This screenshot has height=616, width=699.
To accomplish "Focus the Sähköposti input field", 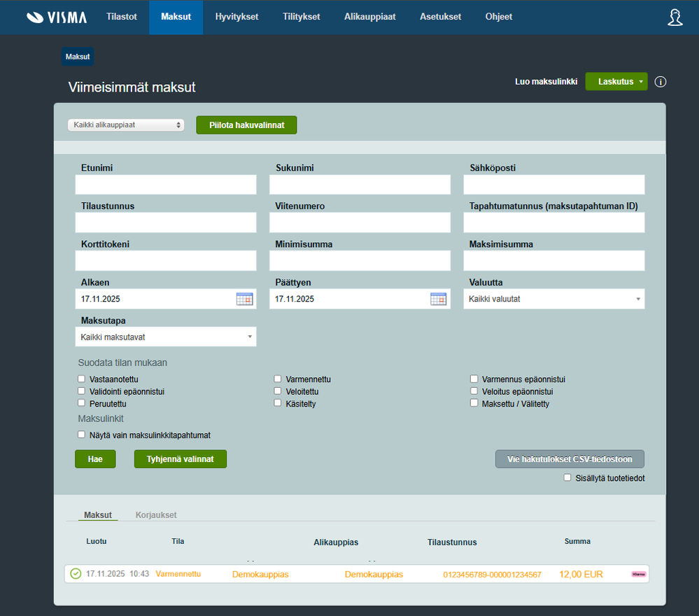I will click(554, 184).
